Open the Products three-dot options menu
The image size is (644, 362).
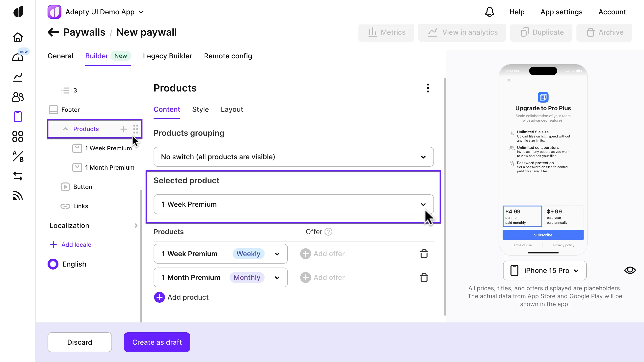[428, 88]
